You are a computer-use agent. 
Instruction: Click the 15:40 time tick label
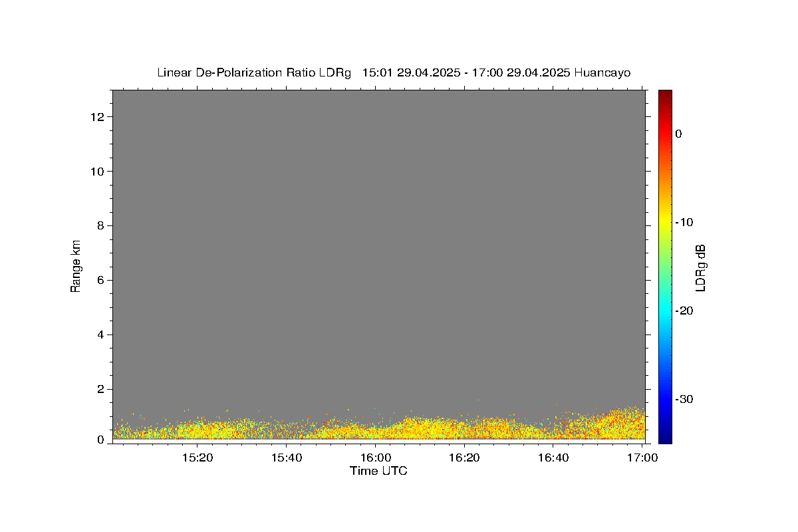[287, 458]
